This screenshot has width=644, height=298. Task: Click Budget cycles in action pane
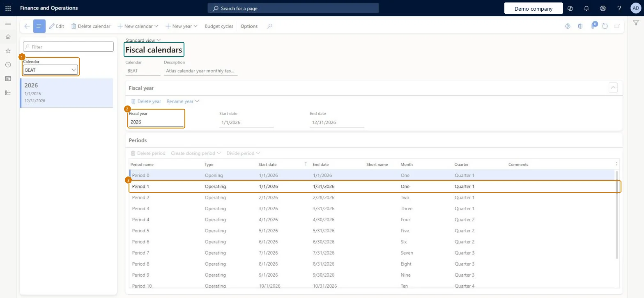(219, 26)
